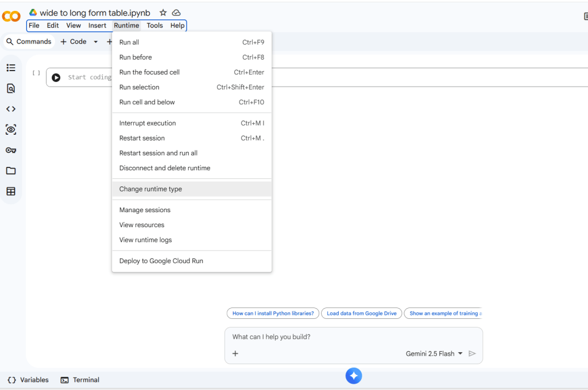Image resolution: width=588 pixels, height=390 pixels.
Task: Star the notebook with the star icon
Action: coord(163,13)
